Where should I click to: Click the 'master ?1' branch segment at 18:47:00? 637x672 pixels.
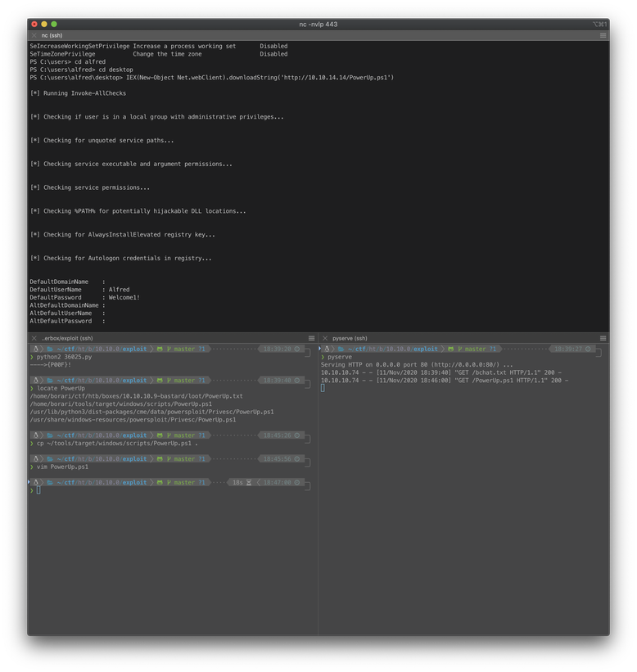186,482
